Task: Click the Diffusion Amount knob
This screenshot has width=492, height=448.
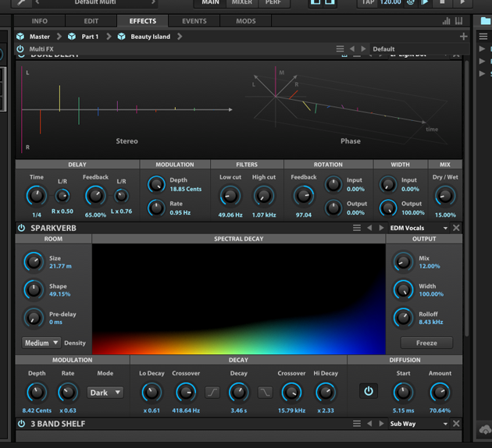Action: point(440,393)
